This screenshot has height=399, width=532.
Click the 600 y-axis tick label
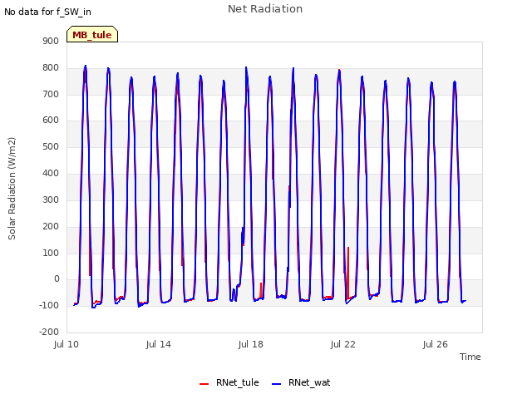tap(51, 120)
